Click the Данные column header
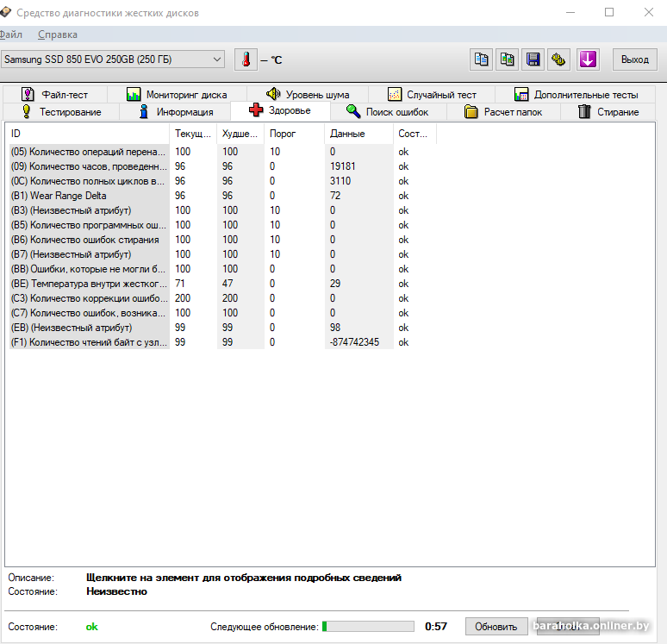This screenshot has height=644, width=667. [x=359, y=134]
